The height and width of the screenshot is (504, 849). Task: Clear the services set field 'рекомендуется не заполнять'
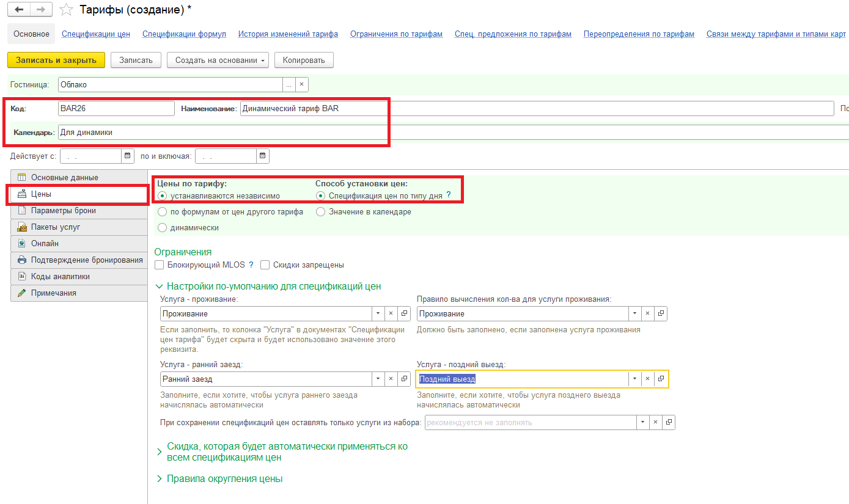[655, 422]
